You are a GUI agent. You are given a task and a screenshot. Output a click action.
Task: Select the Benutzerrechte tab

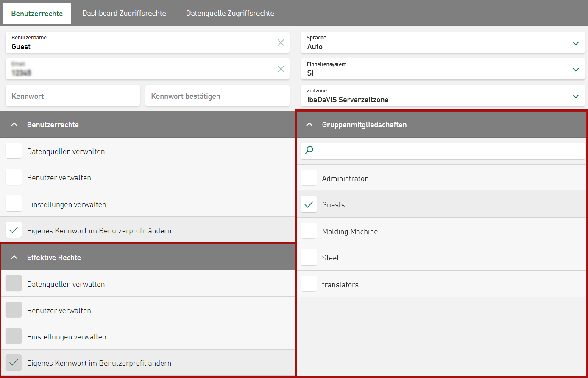tap(37, 13)
